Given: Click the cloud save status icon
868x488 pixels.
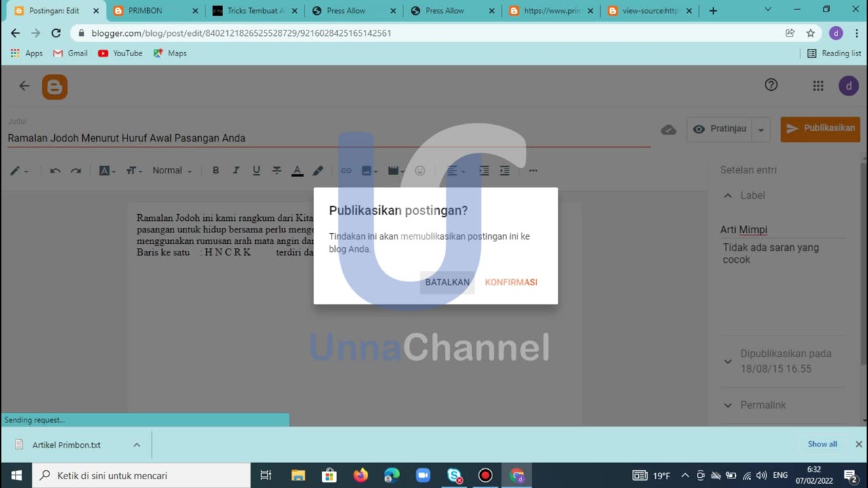Looking at the screenshot, I should pyautogui.click(x=669, y=129).
